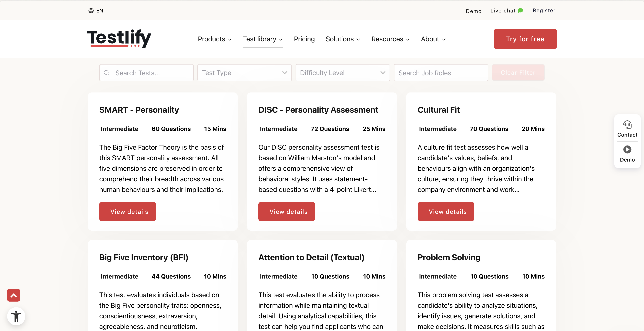
Task: Click the accessibility person icon bottom left
Action: point(16,316)
